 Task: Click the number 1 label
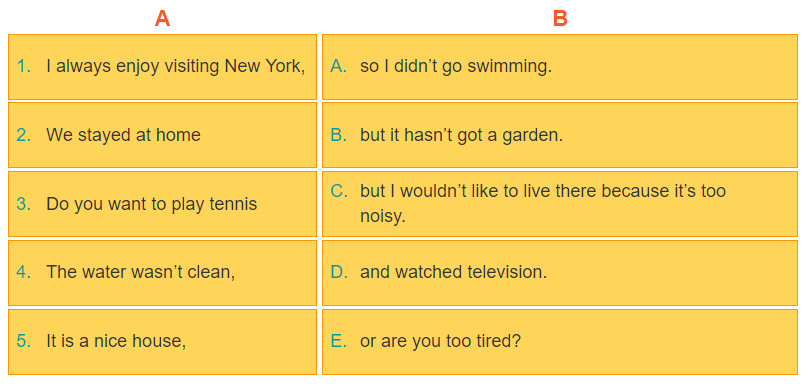point(24,66)
